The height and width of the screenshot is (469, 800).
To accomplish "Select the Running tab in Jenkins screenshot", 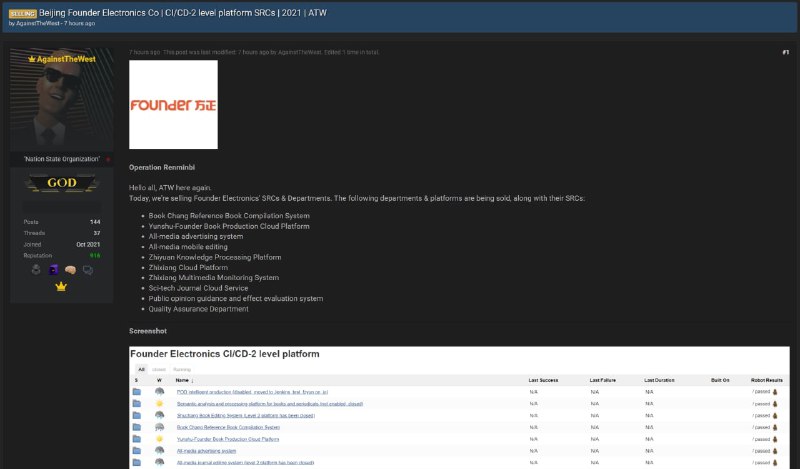I will click(x=182, y=369).
